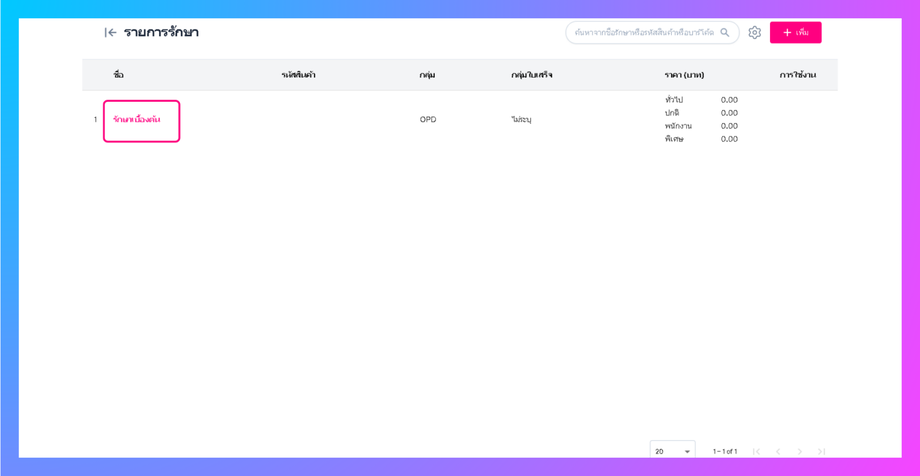
Task: Click the รหัสสินค้า column header
Action: 299,75
